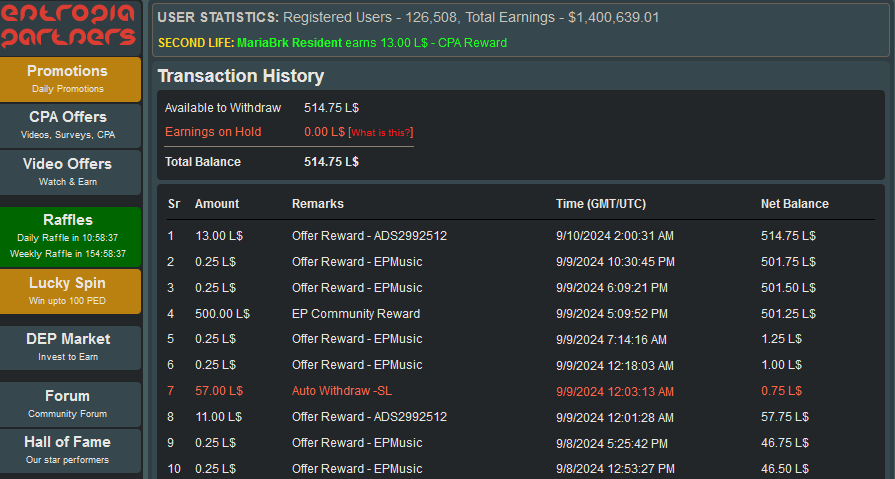Click the net balance 501.50 L$
Screen dimensions: 895x479
788,288
